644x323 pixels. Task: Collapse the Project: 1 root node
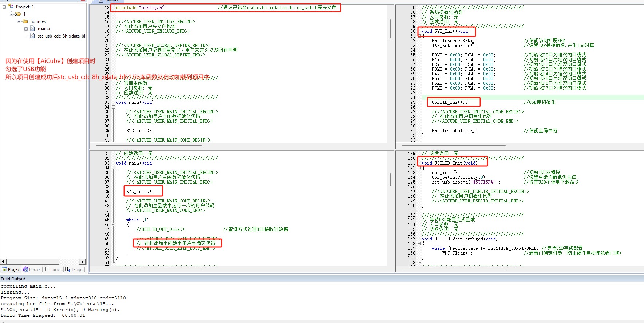coord(4,7)
